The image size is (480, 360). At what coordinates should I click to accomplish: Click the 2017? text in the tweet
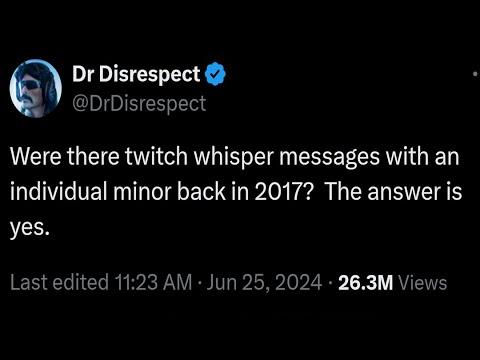pos(284,192)
